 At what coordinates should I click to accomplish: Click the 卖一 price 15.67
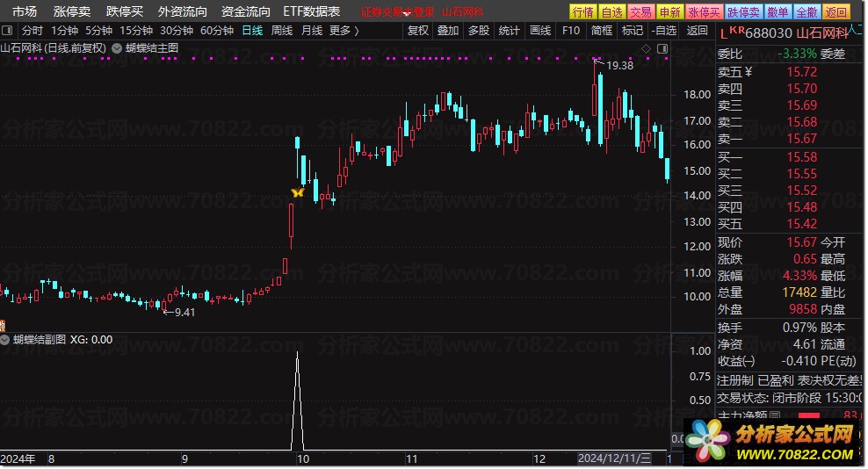click(801, 139)
